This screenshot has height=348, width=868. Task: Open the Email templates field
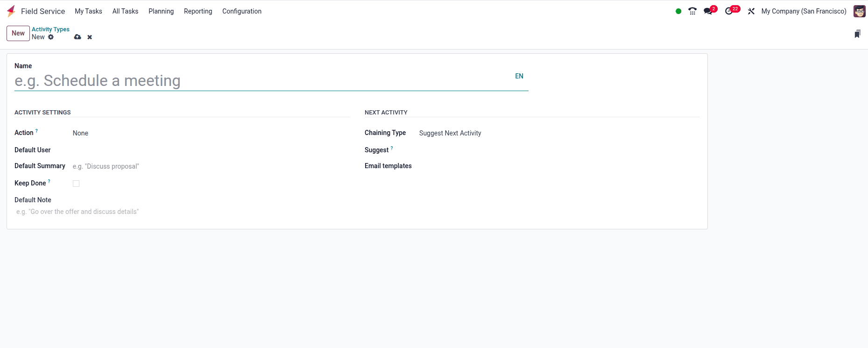tap(559, 166)
